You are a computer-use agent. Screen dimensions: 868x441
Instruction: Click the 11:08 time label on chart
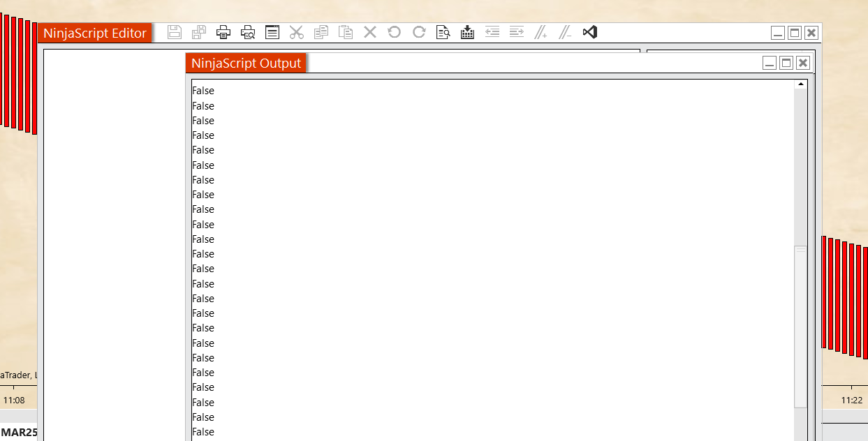(14, 401)
